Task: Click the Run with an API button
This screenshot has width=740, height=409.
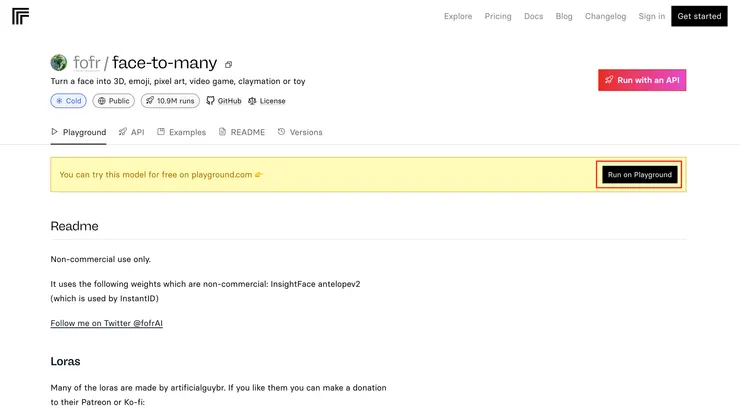Action: [x=642, y=80]
